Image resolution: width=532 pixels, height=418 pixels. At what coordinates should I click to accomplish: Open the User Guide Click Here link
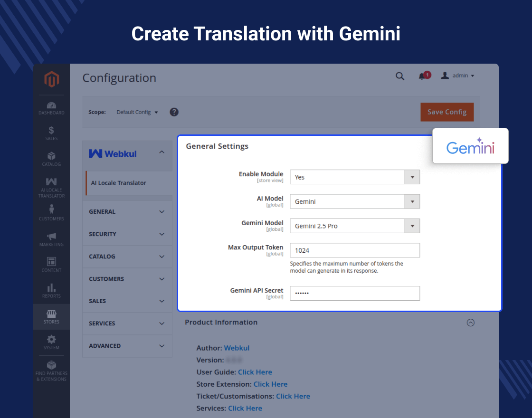coord(255,372)
